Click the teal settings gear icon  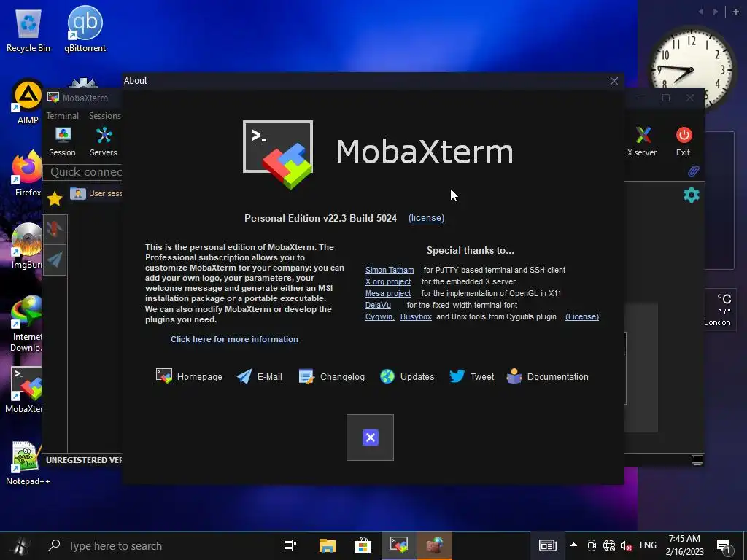point(691,195)
